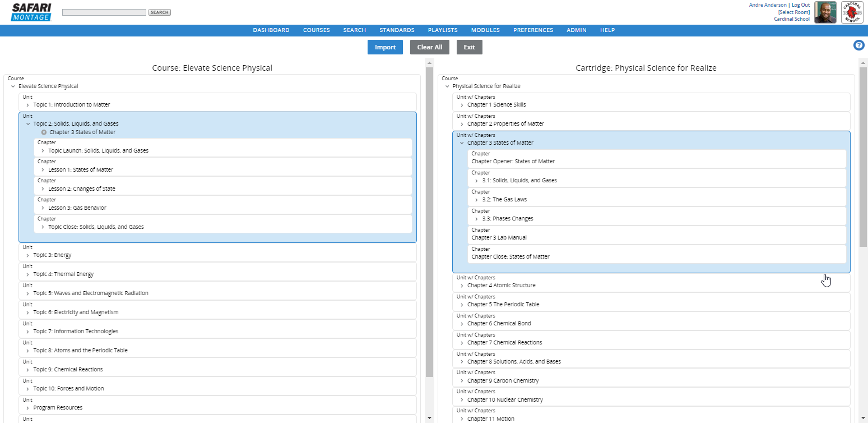The width and height of the screenshot is (868, 423).
Task: Expand Chapter 8 Solutions, Acids, and Bases
Action: coord(462,362)
